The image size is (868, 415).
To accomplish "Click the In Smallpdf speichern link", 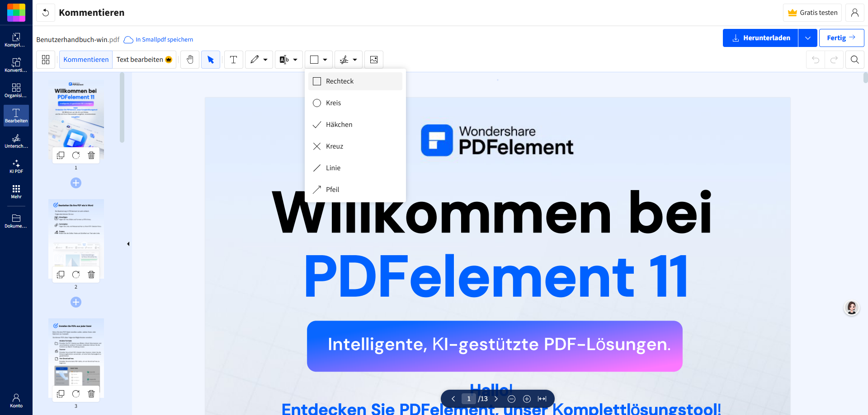I will tap(163, 39).
